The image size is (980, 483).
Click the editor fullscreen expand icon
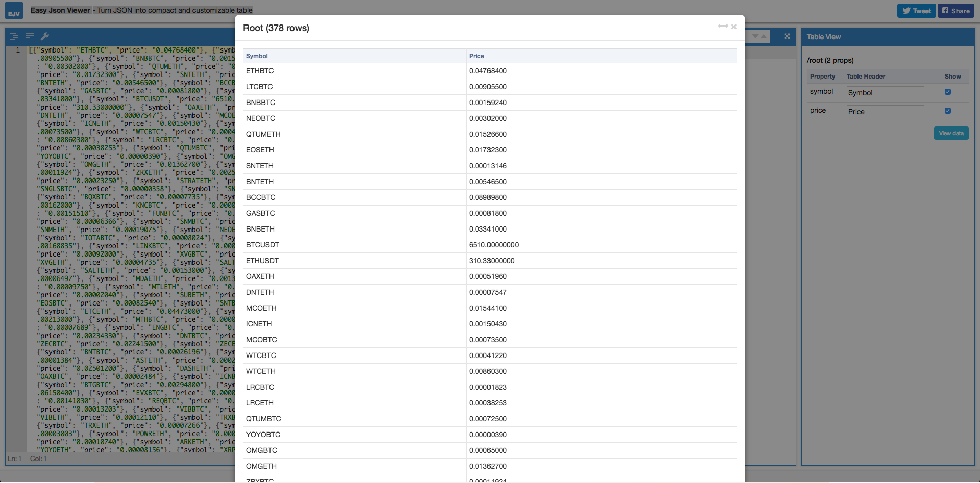click(787, 36)
